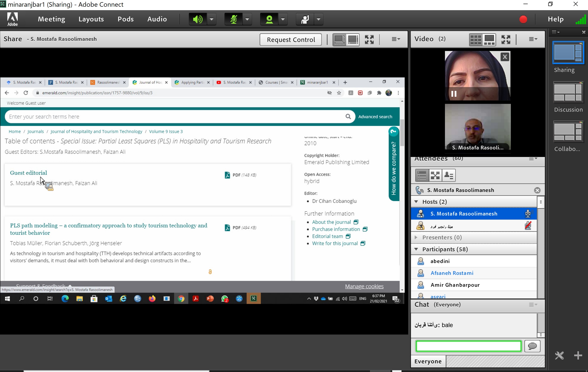Select the Sharing layout thumbnail
This screenshot has width=588, height=372.
(x=568, y=53)
